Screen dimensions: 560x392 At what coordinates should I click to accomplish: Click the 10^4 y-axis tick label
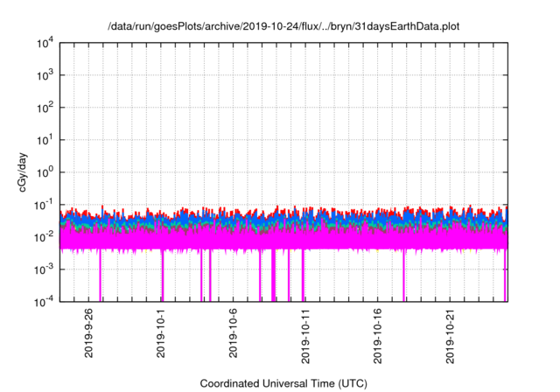pos(45,43)
